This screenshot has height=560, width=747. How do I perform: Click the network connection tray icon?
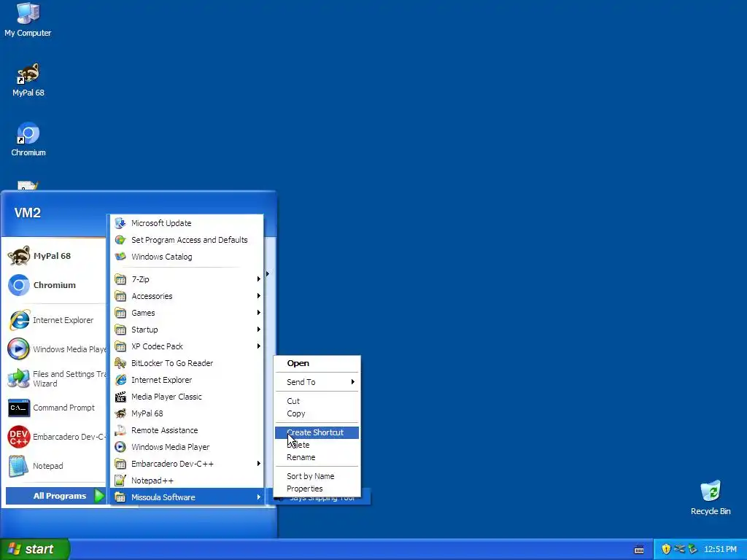pyautogui.click(x=679, y=549)
